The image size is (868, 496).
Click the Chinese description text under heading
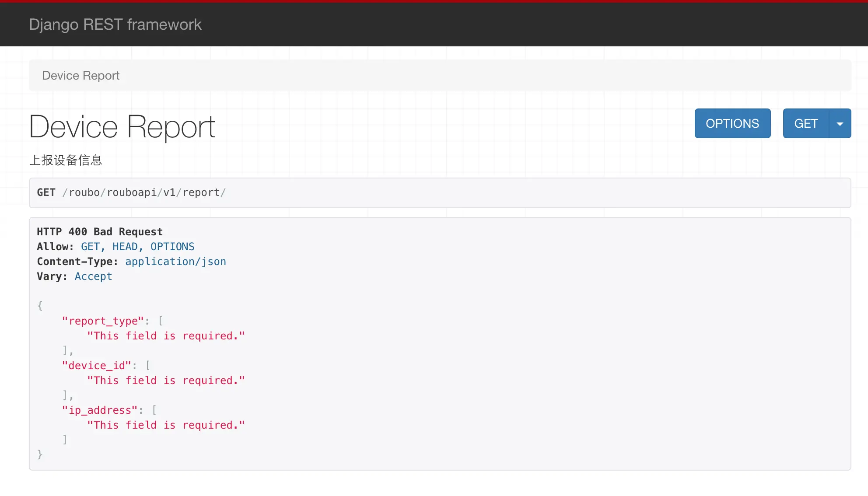click(66, 160)
